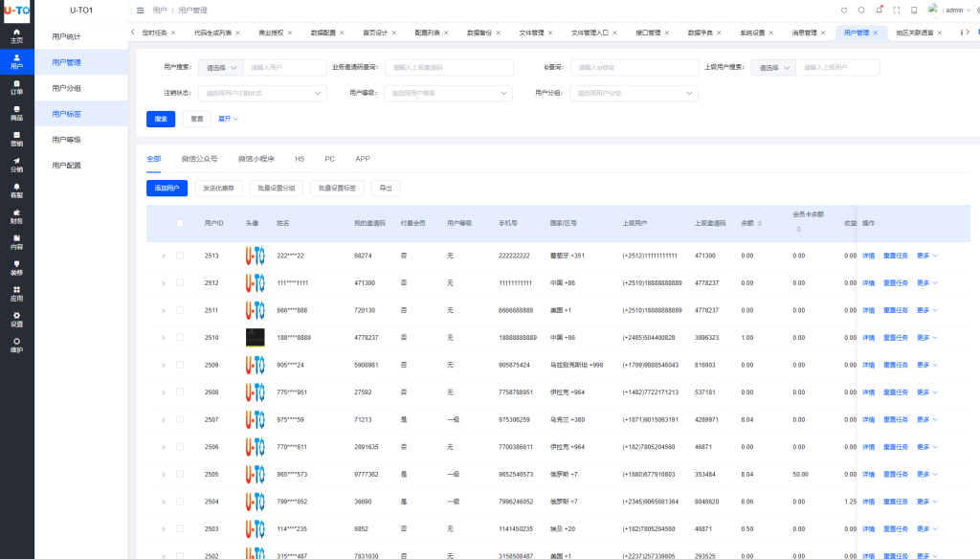Check the box for user 2511
This screenshot has height=559, width=980.
pyautogui.click(x=180, y=310)
